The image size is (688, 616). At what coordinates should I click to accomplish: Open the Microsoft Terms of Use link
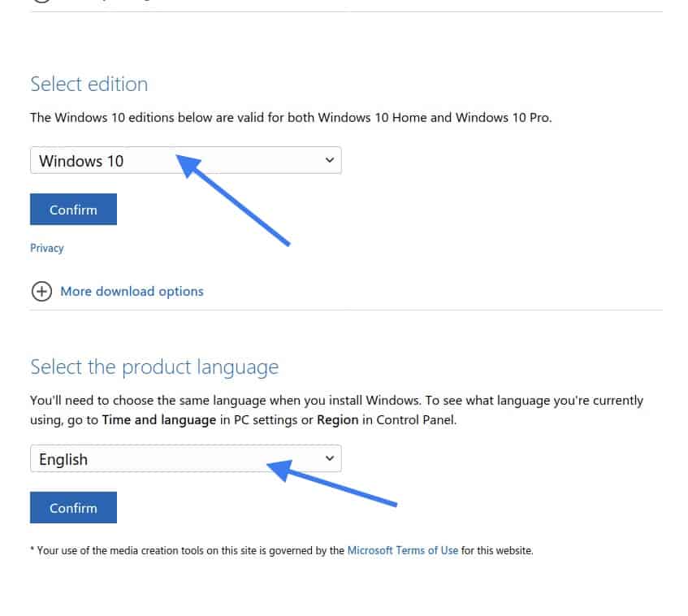(402, 550)
